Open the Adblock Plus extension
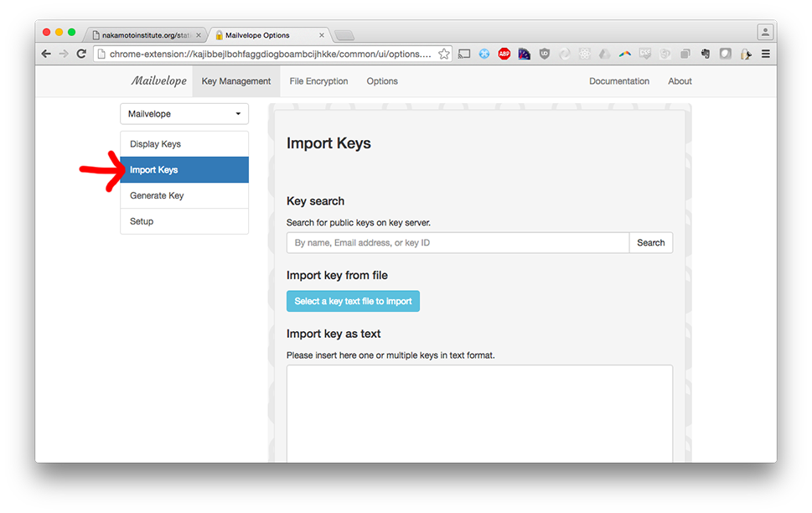The image size is (812, 513). [504, 54]
